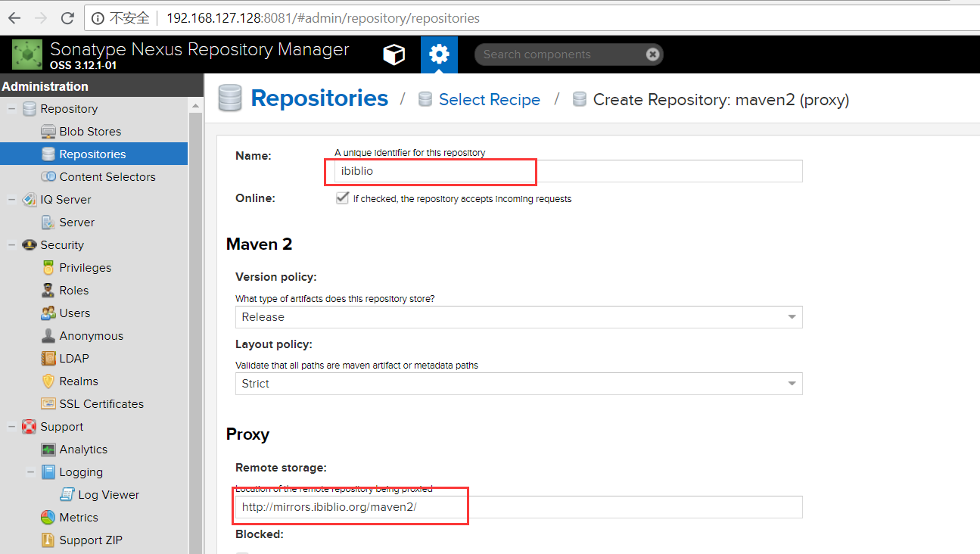Click the Realms shield icon
980x554 pixels.
48,381
